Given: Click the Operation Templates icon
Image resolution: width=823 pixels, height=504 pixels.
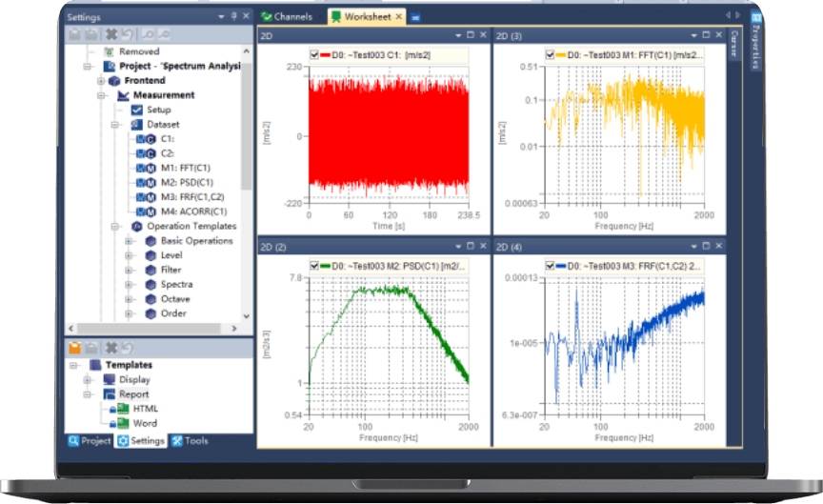Looking at the screenshot, I should click(x=137, y=226).
